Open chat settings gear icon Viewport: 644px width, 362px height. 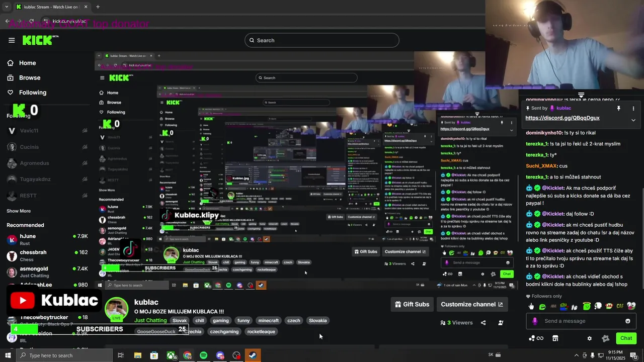click(x=590, y=338)
